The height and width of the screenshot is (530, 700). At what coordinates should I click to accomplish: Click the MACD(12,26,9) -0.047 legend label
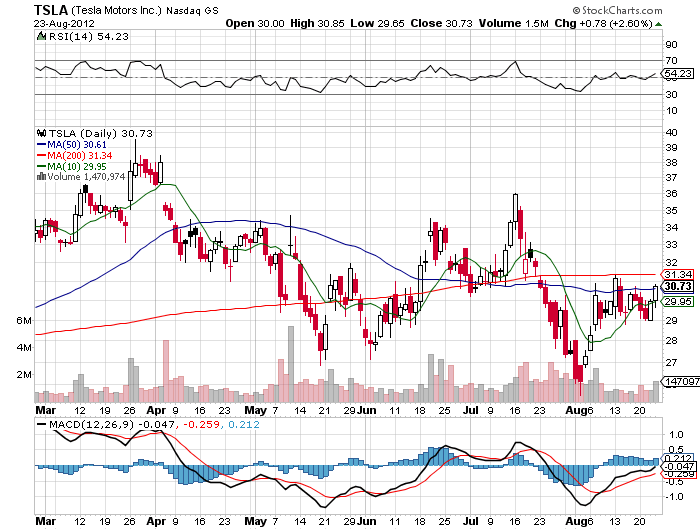[x=112, y=424]
